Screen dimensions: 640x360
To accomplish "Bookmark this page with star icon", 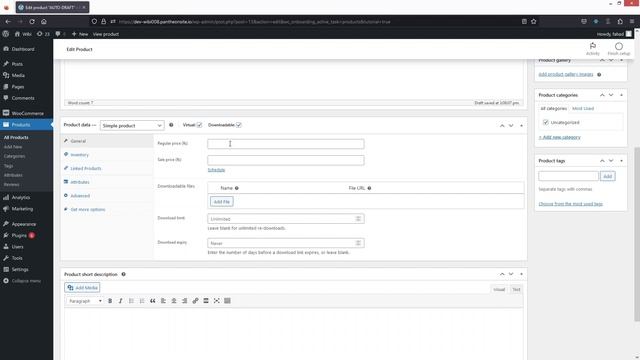I will [533, 22].
